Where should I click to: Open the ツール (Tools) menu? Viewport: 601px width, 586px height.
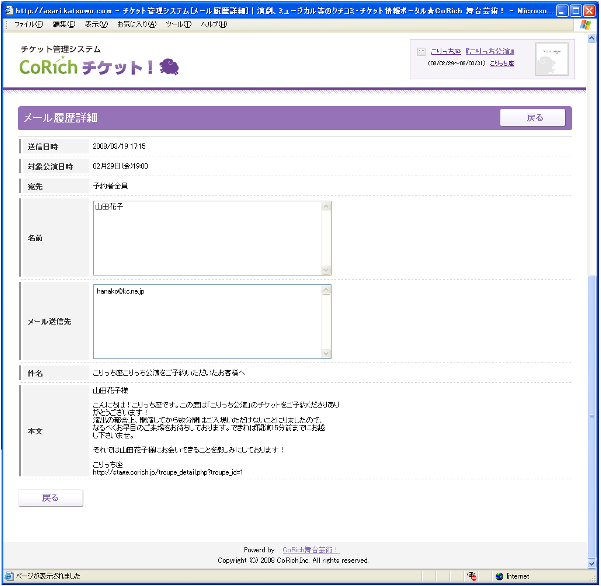click(178, 24)
